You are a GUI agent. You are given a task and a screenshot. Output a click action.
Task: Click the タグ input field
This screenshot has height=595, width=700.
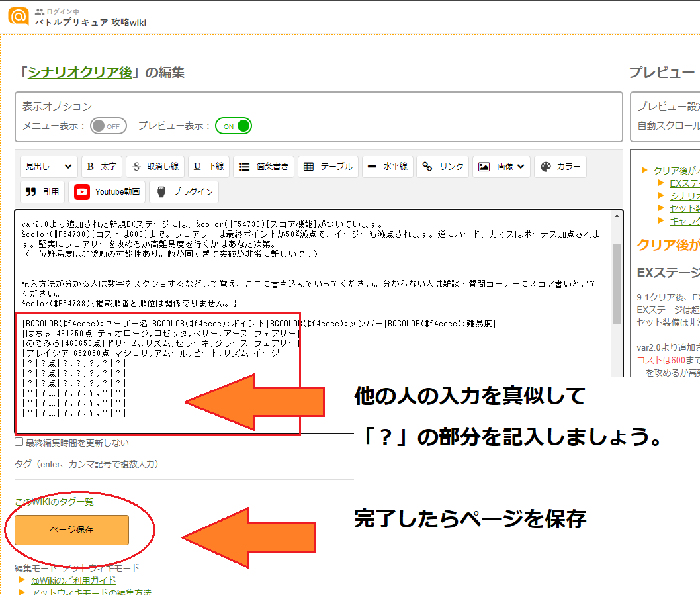(x=184, y=486)
